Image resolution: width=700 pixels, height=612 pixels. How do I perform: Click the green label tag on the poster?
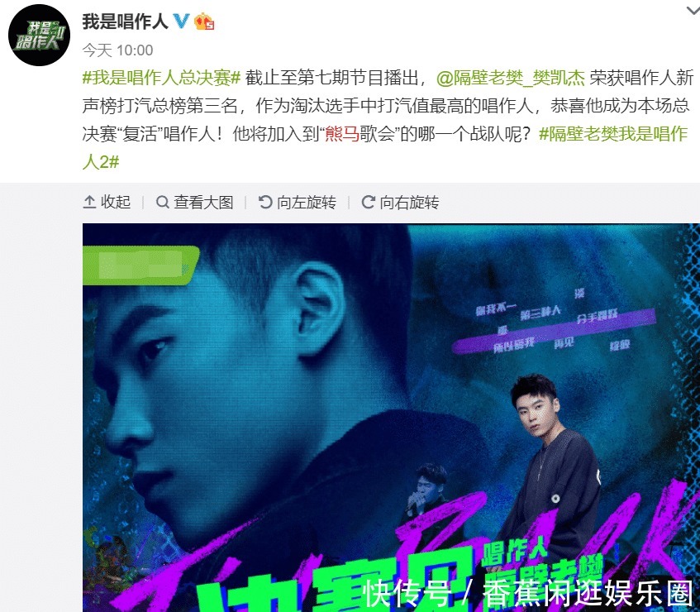click(x=141, y=265)
